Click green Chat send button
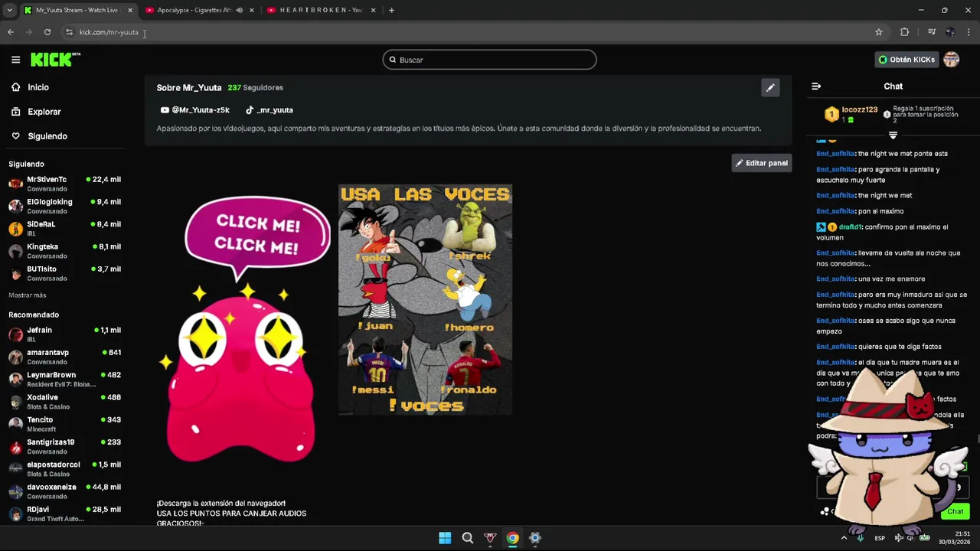980x551 pixels. click(x=955, y=511)
